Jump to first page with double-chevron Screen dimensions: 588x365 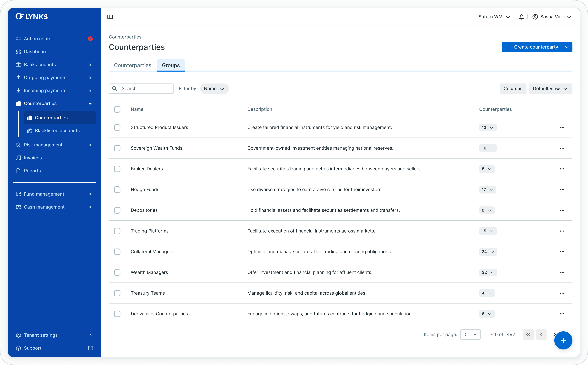(x=528, y=335)
